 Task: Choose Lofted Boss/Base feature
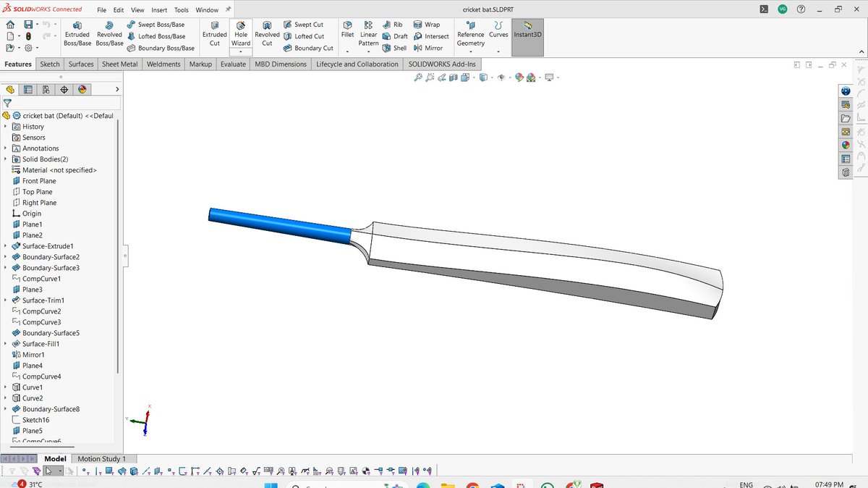(x=156, y=36)
